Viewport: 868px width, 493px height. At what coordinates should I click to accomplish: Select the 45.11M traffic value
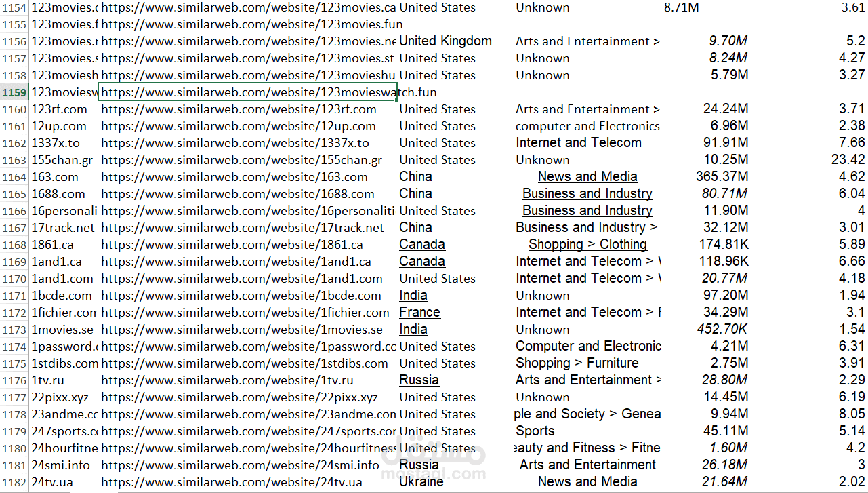[726, 431]
